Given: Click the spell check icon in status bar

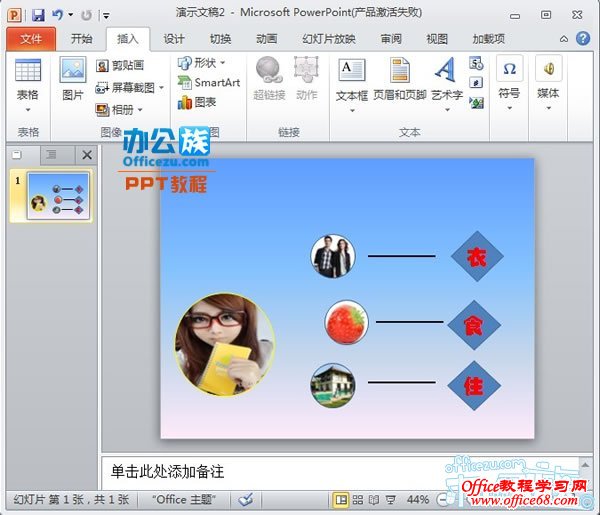Looking at the screenshot, I should 245,499.
